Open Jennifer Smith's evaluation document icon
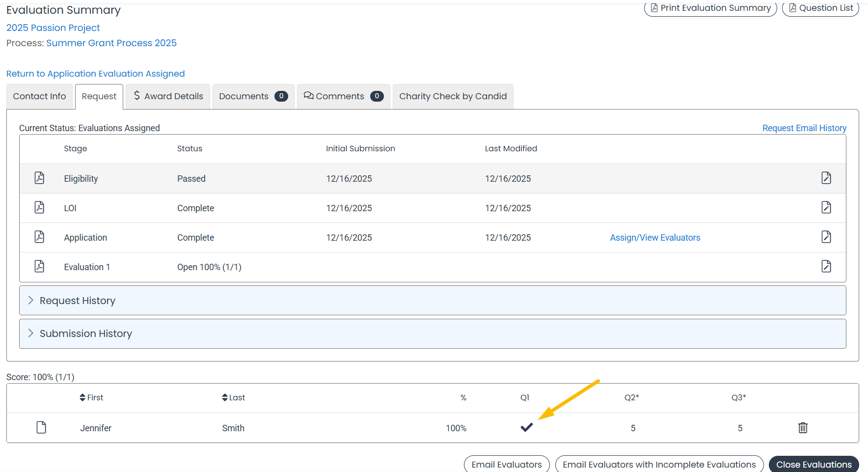The width and height of the screenshot is (868, 472). 41,427
